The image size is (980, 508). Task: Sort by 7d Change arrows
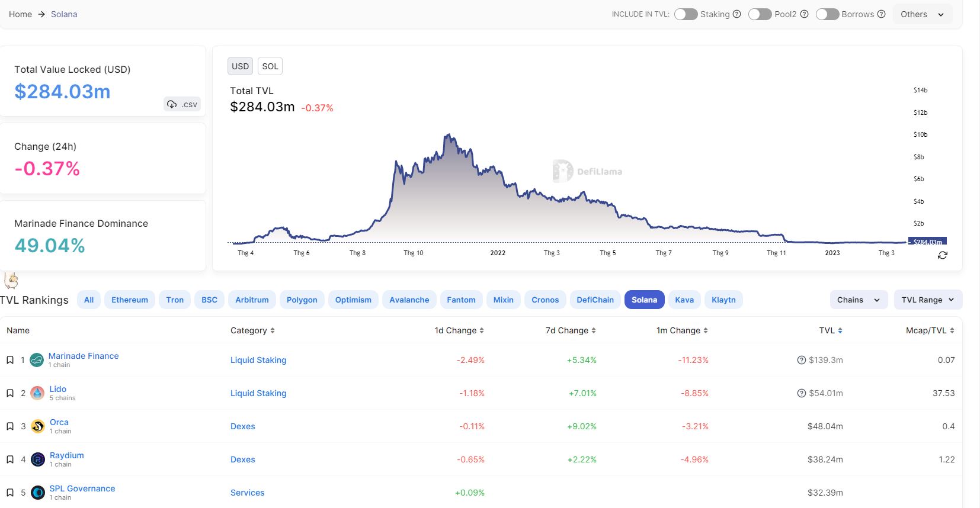[x=594, y=331]
